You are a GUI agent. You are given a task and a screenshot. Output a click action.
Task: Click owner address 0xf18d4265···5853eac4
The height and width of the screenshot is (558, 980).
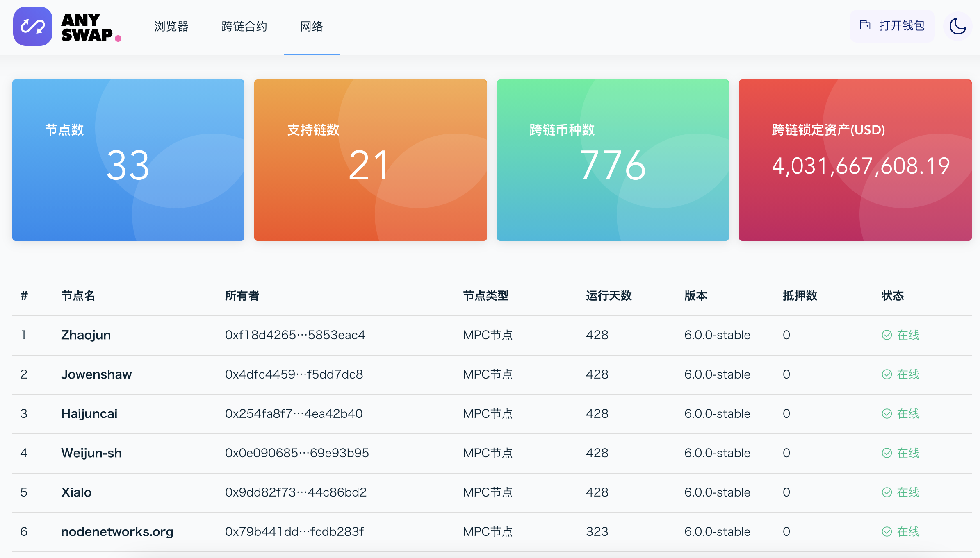(295, 335)
